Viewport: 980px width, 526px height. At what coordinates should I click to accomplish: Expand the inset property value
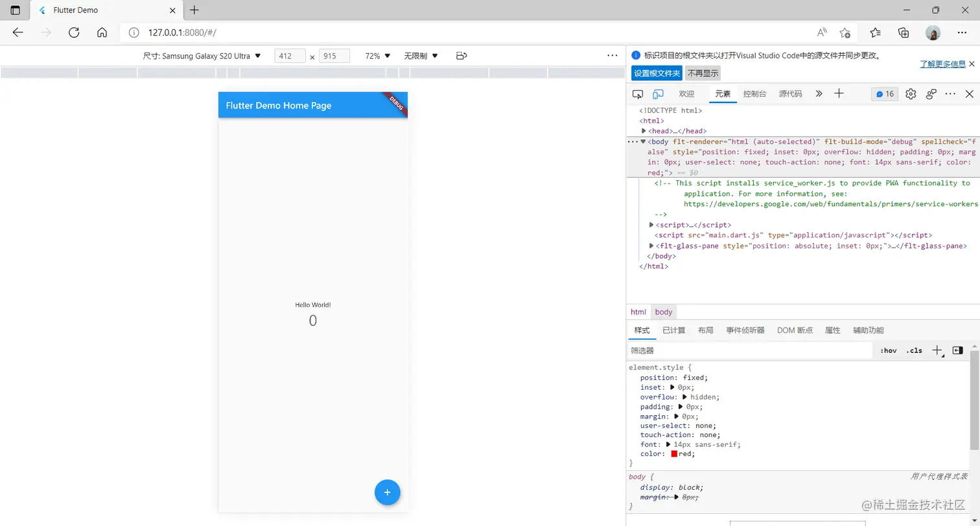click(x=672, y=387)
